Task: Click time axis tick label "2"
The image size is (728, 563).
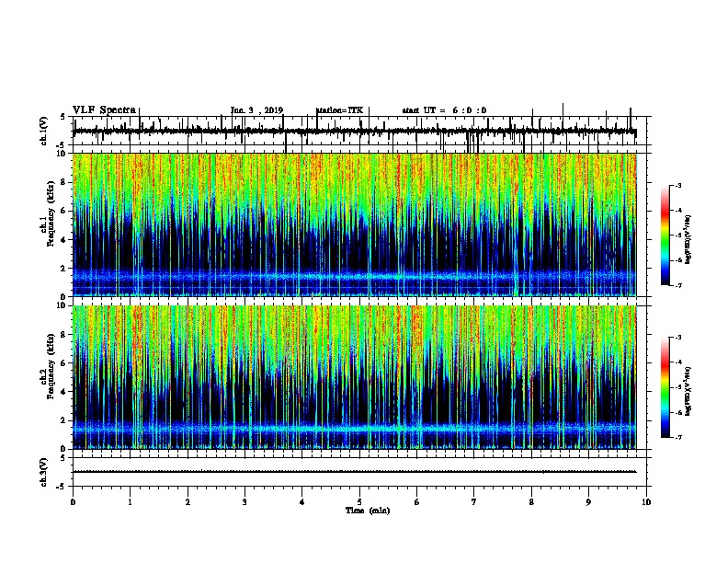Action: (x=188, y=502)
